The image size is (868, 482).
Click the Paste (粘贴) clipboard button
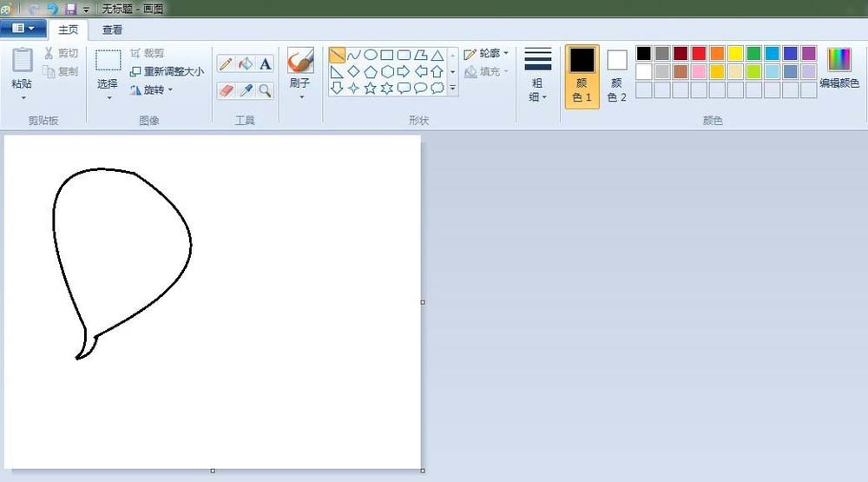click(x=23, y=69)
